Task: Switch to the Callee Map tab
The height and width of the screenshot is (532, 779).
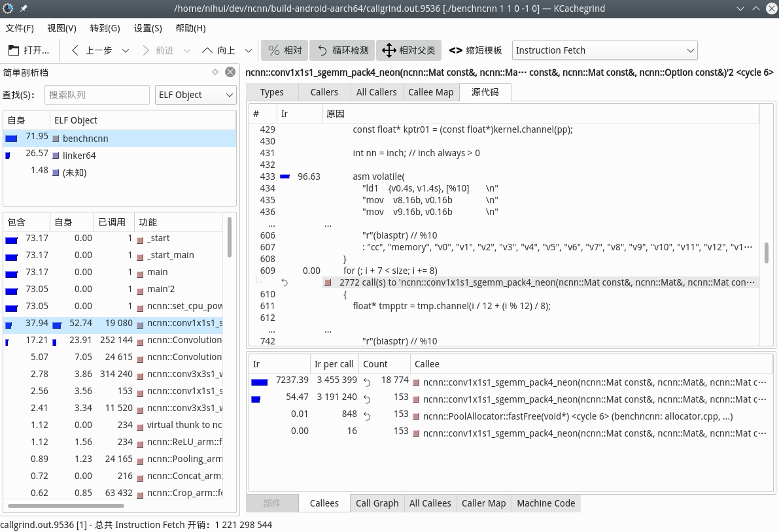Action: tap(431, 92)
